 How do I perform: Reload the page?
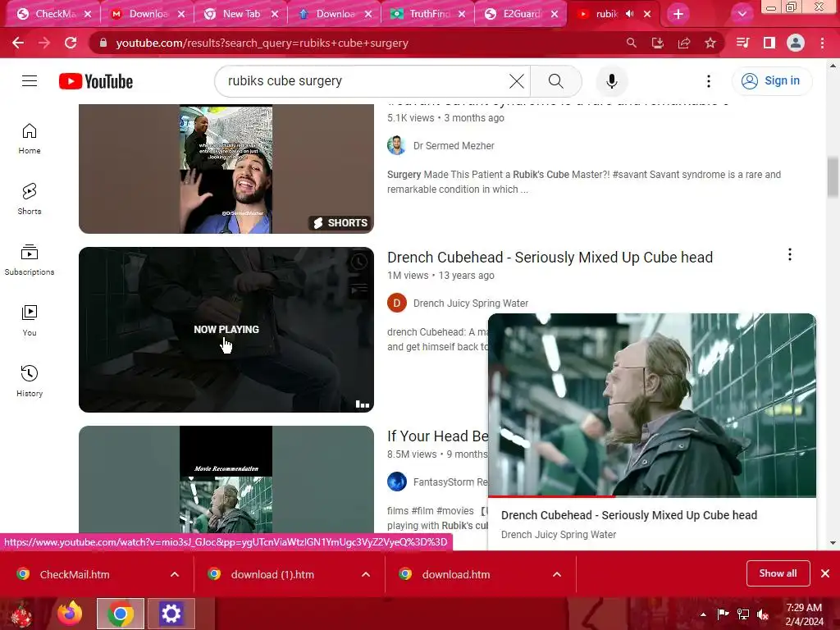71,43
